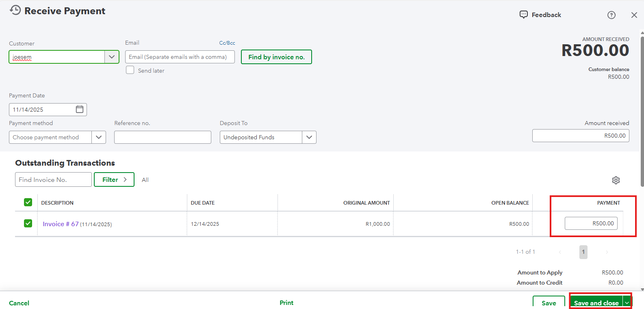This screenshot has width=644, height=309.
Task: Go to the previous transactions page arrow
Action: [x=560, y=252]
